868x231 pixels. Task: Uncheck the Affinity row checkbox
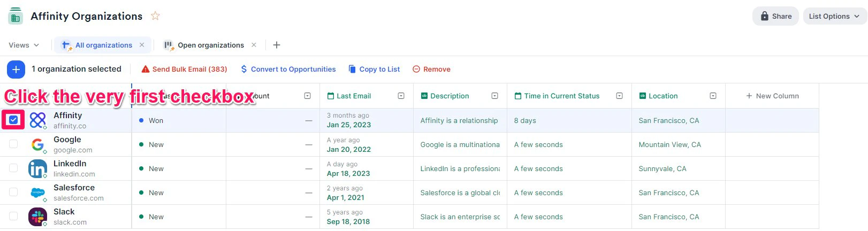(x=13, y=120)
